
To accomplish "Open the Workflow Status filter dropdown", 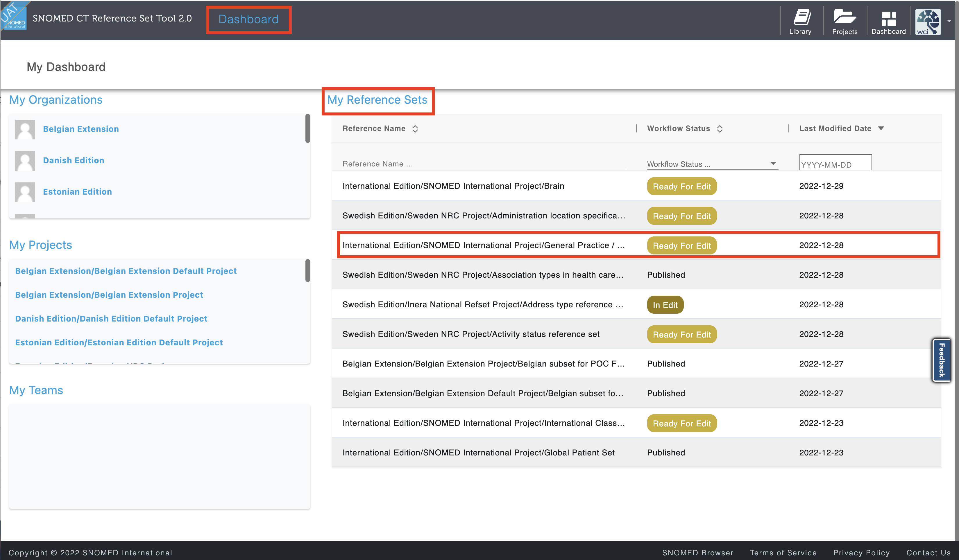I will pyautogui.click(x=712, y=164).
